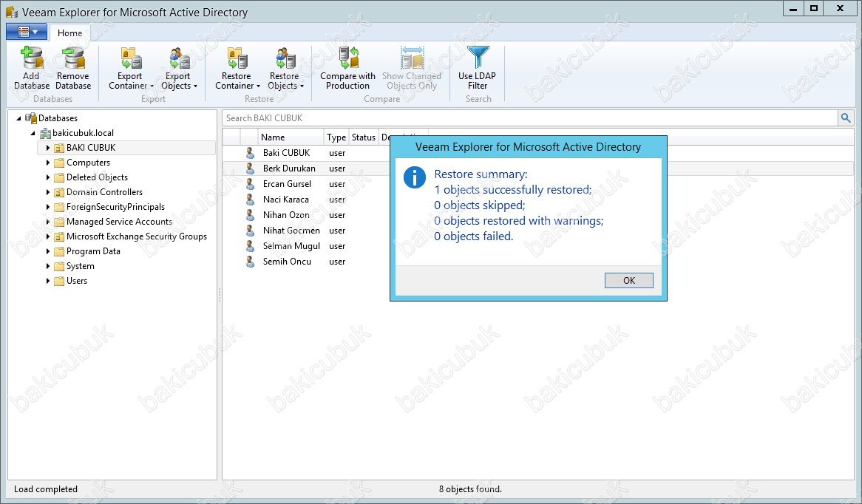
Task: Open the Export Objects tool
Action: 179,68
